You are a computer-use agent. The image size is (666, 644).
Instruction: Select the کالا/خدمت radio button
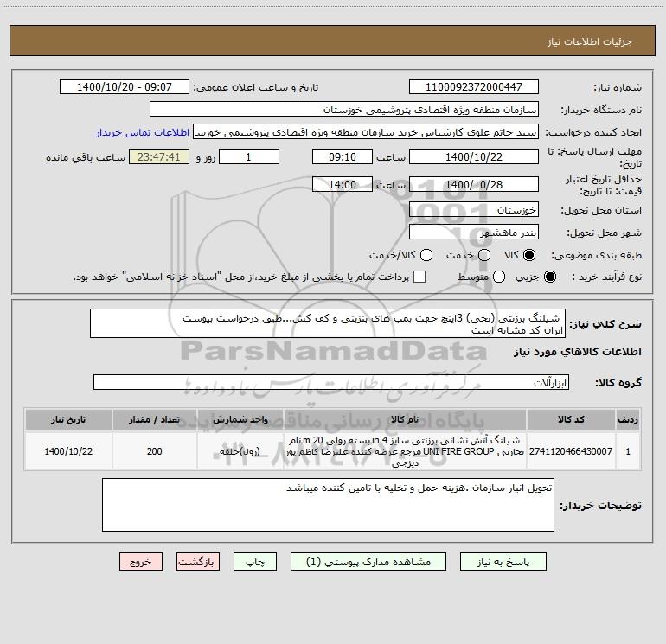426,255
